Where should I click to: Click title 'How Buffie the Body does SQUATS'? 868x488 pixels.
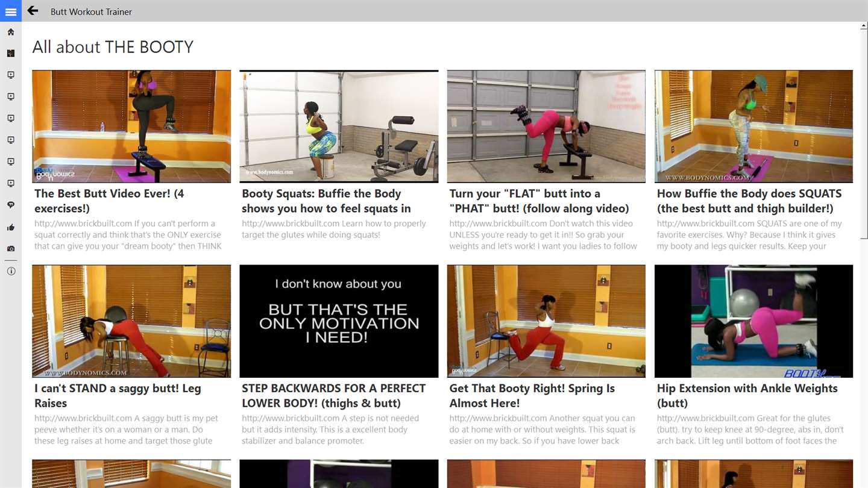pos(749,201)
